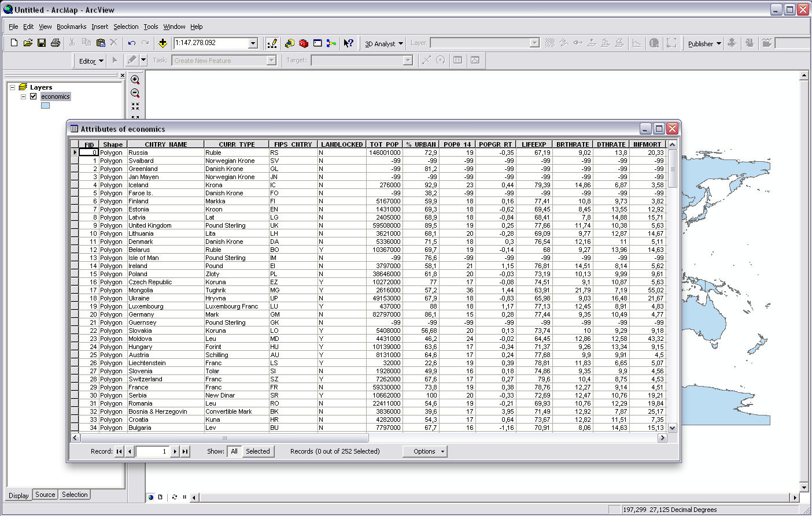Switch to Layout View at map bottom

coord(160,497)
